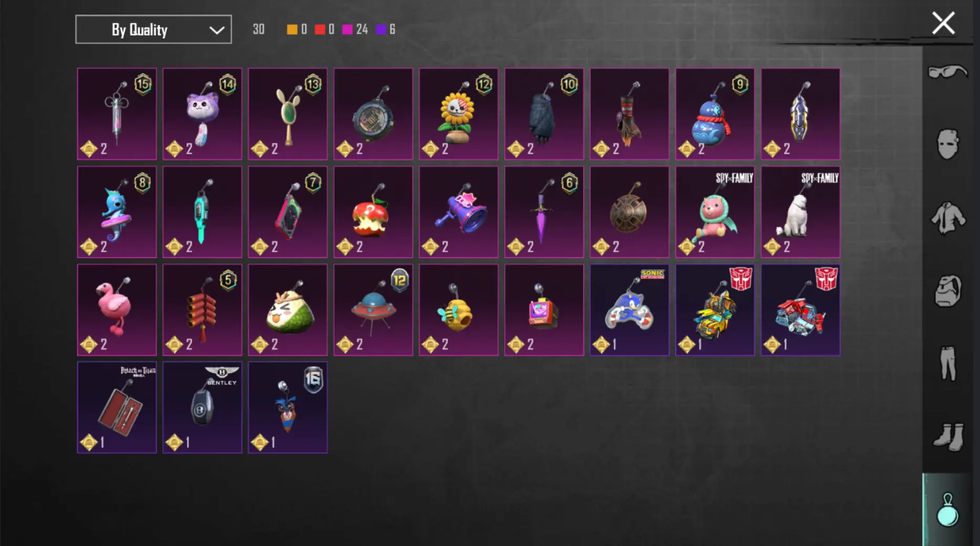
Task: Click the dropdown chevron arrow
Action: [x=217, y=30]
